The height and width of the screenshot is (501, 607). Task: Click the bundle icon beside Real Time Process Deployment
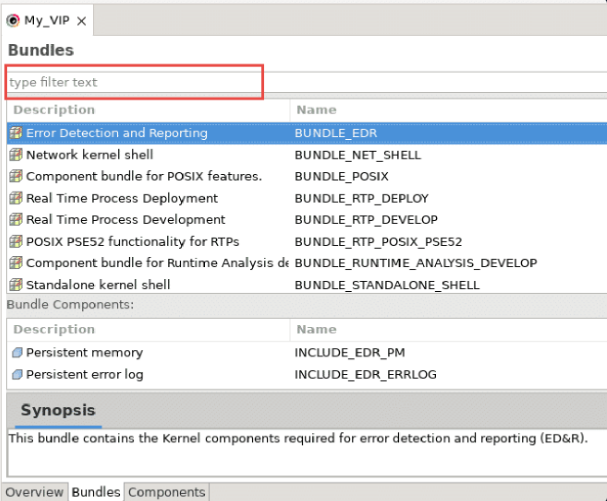16,198
